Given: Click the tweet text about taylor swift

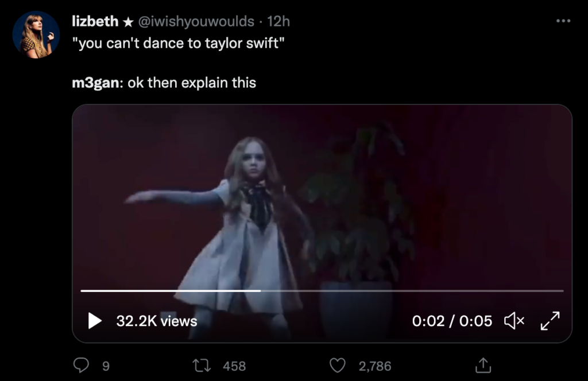Looking at the screenshot, I should (178, 44).
